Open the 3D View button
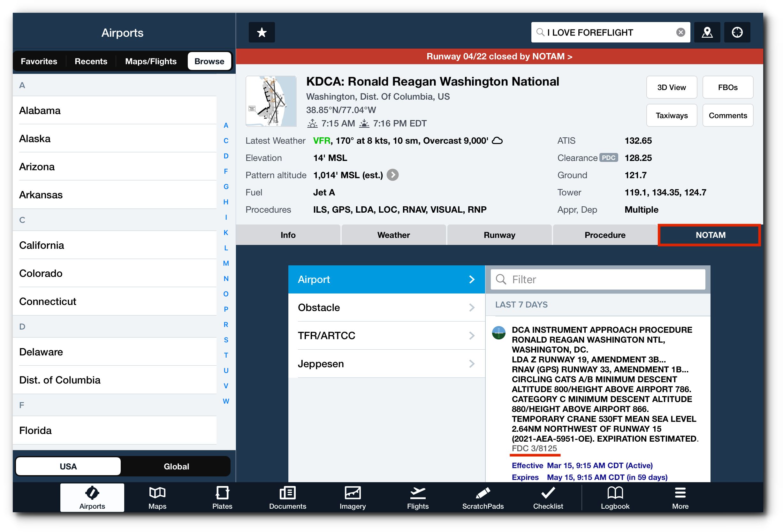 pos(672,87)
